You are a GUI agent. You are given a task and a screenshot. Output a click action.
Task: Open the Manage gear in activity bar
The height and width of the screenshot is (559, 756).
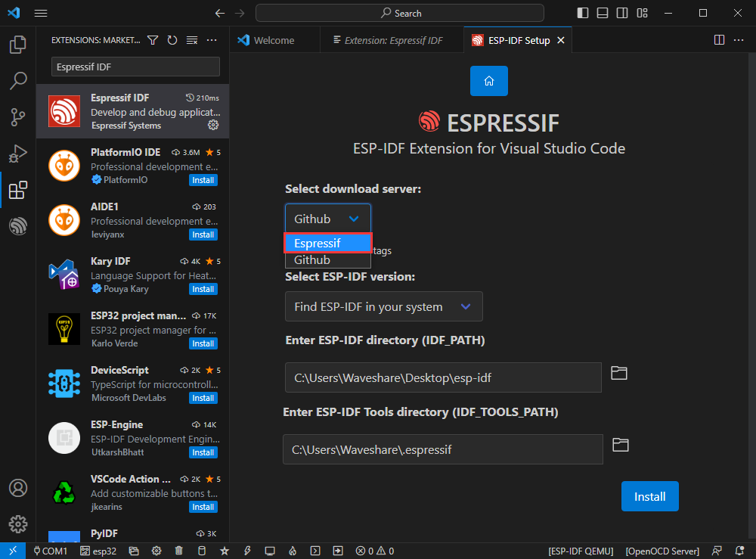tap(18, 523)
